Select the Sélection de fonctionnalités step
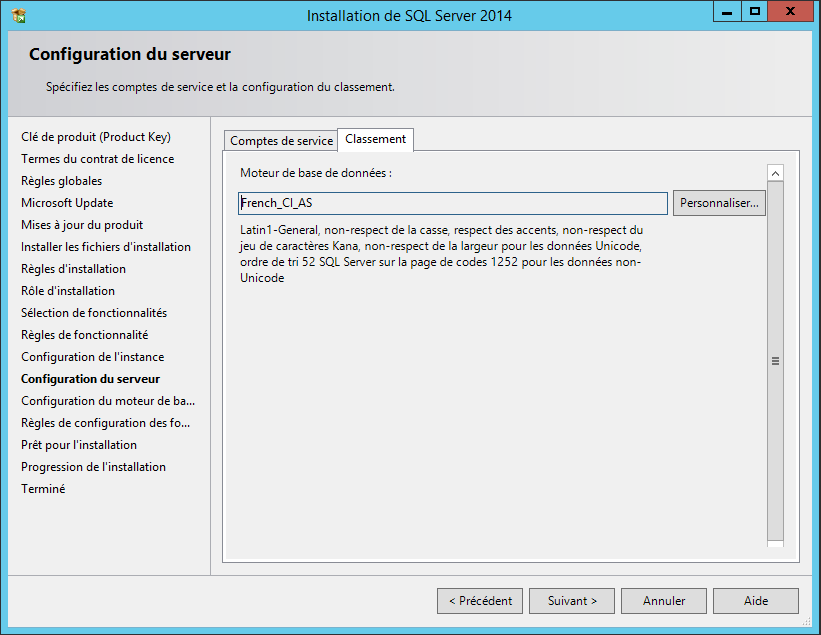Image resolution: width=821 pixels, height=635 pixels. (x=94, y=313)
